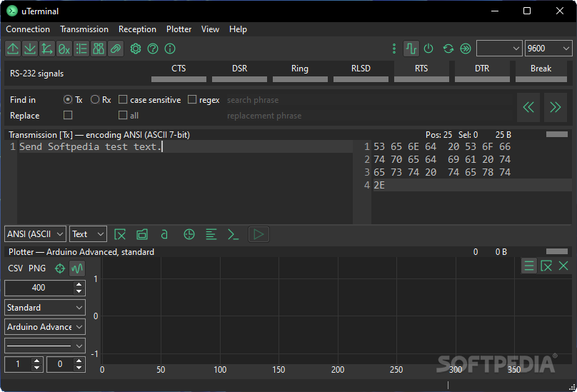Export plot as PNG
Screen dimensions: 577x392
[37, 268]
